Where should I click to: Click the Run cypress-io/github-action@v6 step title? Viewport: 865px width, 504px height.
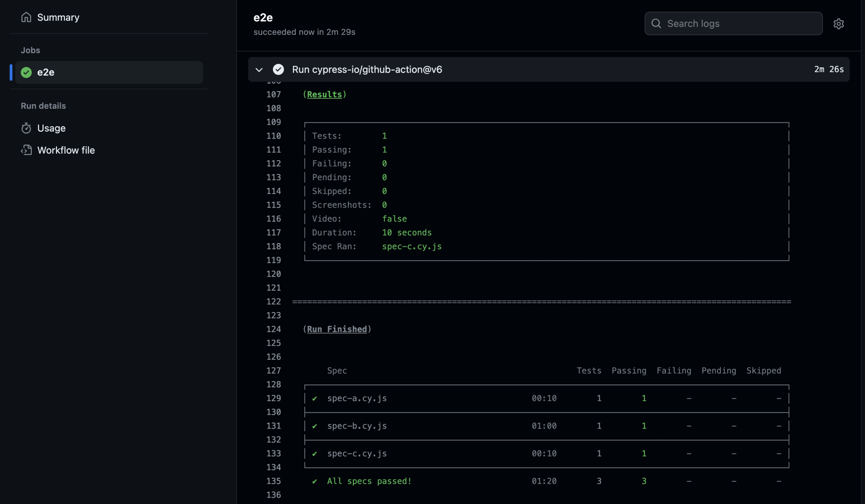[x=367, y=69]
